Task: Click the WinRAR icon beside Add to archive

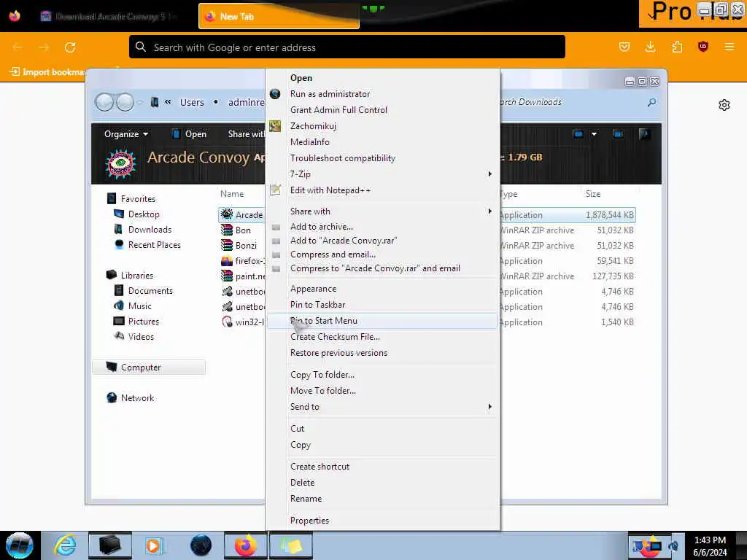Action: tap(276, 227)
